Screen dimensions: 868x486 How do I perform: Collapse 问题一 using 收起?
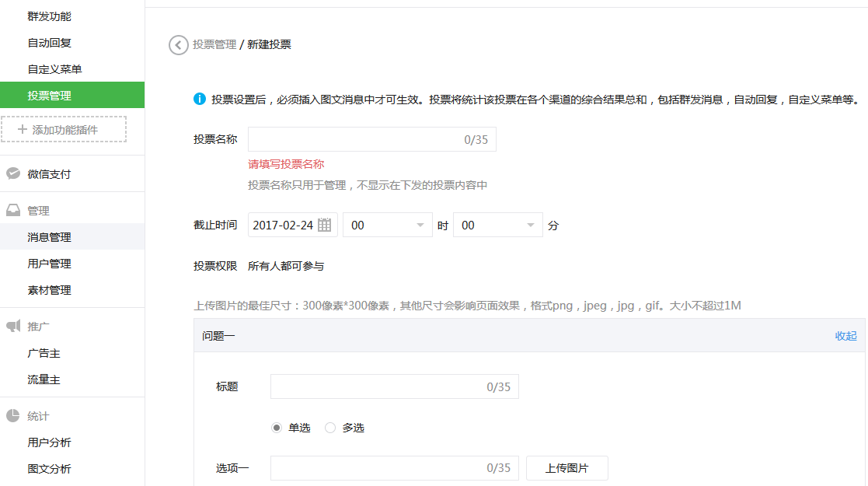coord(845,336)
